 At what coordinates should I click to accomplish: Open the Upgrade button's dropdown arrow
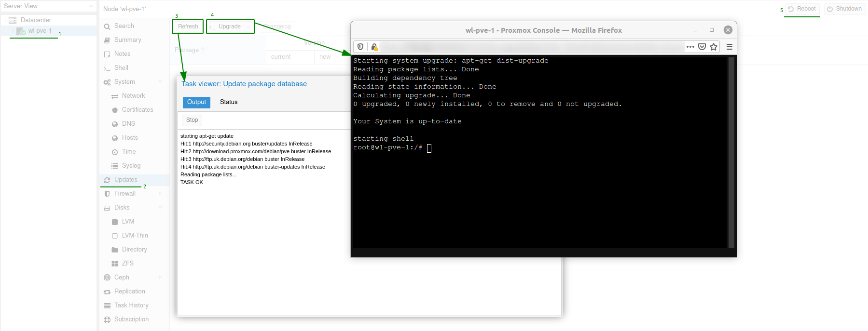pos(248,26)
